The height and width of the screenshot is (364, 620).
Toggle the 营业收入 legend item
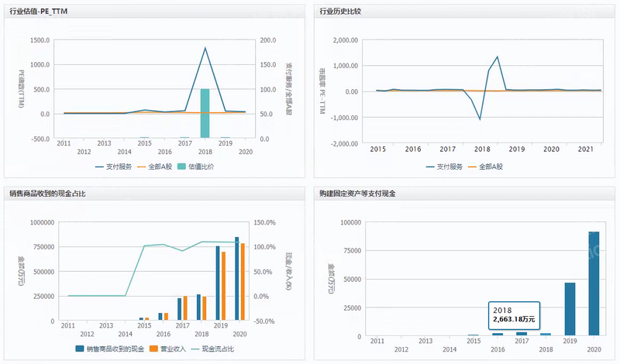point(170,349)
